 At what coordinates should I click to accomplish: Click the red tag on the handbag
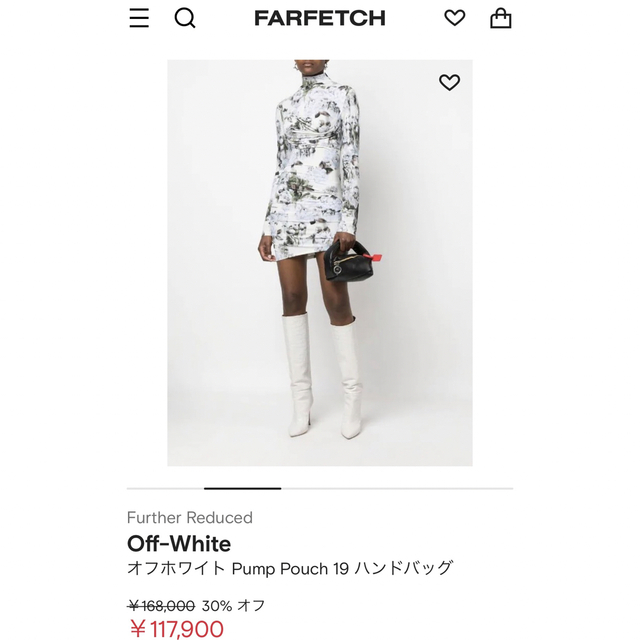tap(374, 257)
